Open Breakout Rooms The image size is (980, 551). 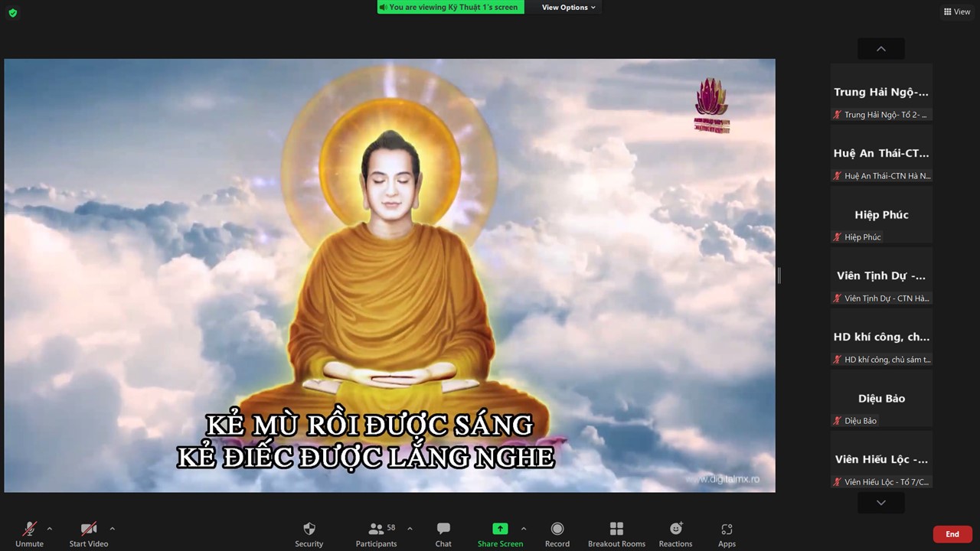616,533
